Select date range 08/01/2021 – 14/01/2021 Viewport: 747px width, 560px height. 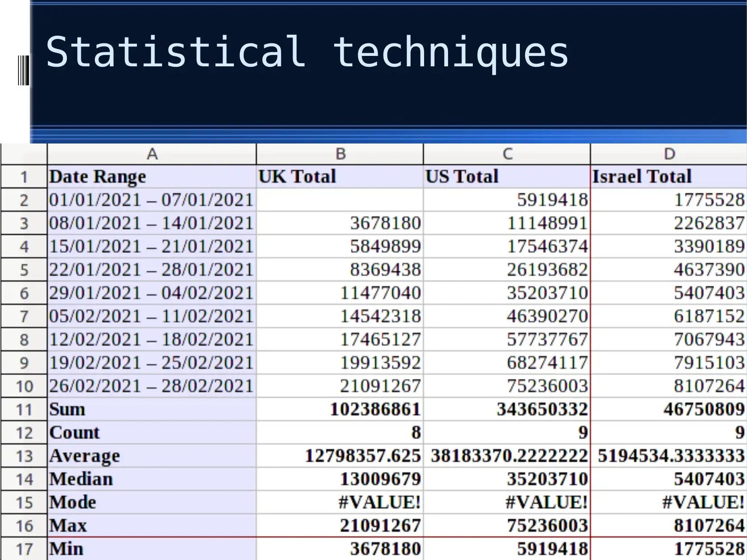(152, 223)
